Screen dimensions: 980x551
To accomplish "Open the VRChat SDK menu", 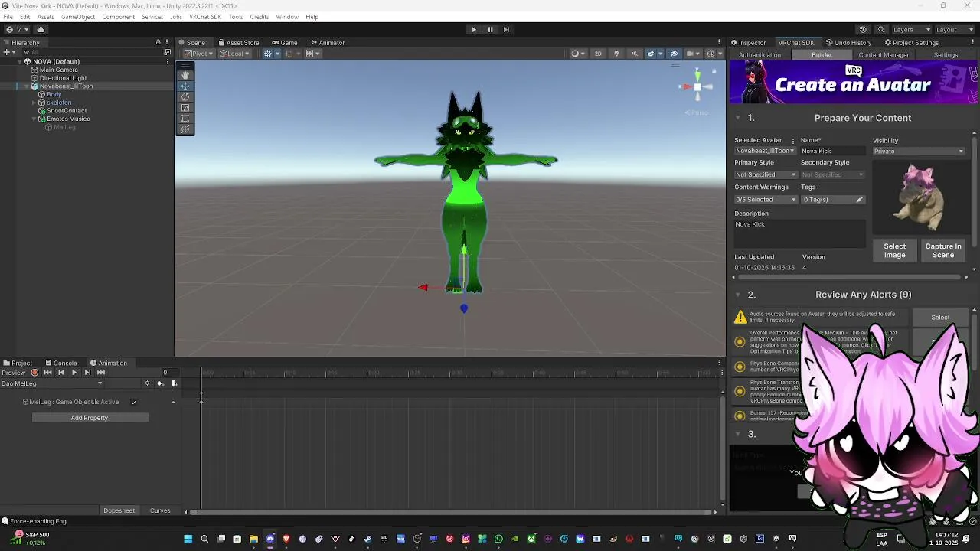I will [205, 17].
